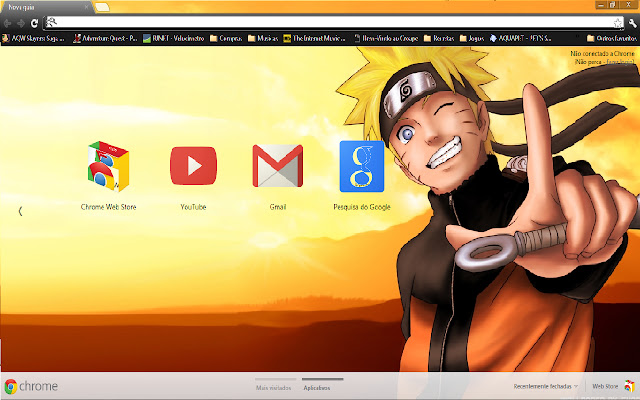Open the Revistas bookmarks folder
Image resolution: width=640 pixels, height=400 pixels.
439,38
